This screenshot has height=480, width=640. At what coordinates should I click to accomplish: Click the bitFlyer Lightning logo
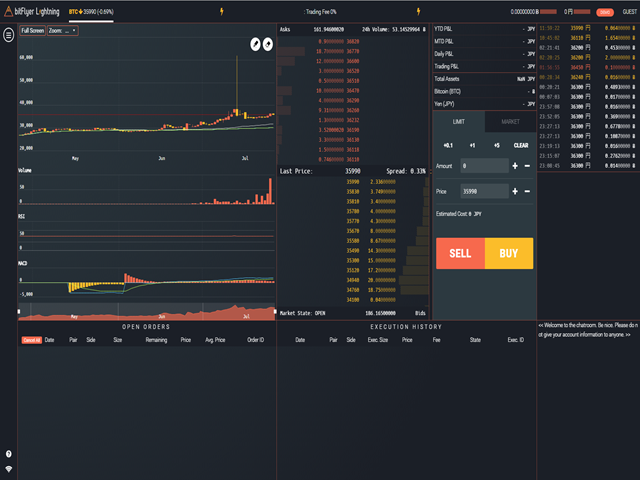33,11
